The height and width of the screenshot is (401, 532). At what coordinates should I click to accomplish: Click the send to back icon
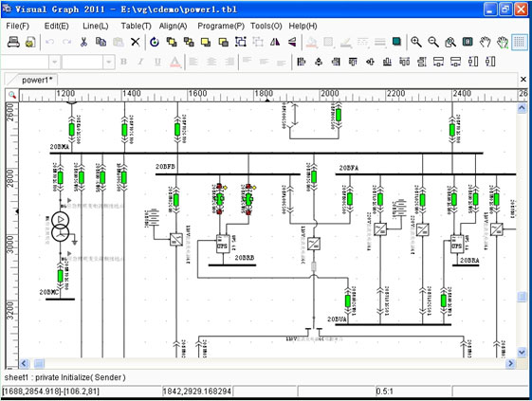(x=189, y=42)
